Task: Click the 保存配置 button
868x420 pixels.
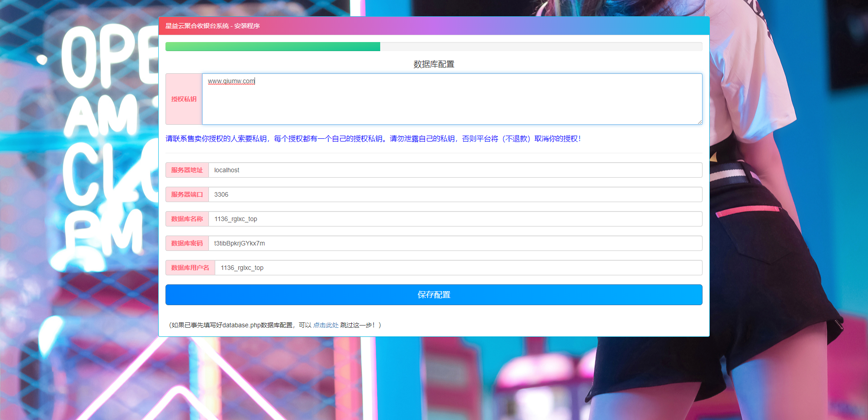Action: 434,295
